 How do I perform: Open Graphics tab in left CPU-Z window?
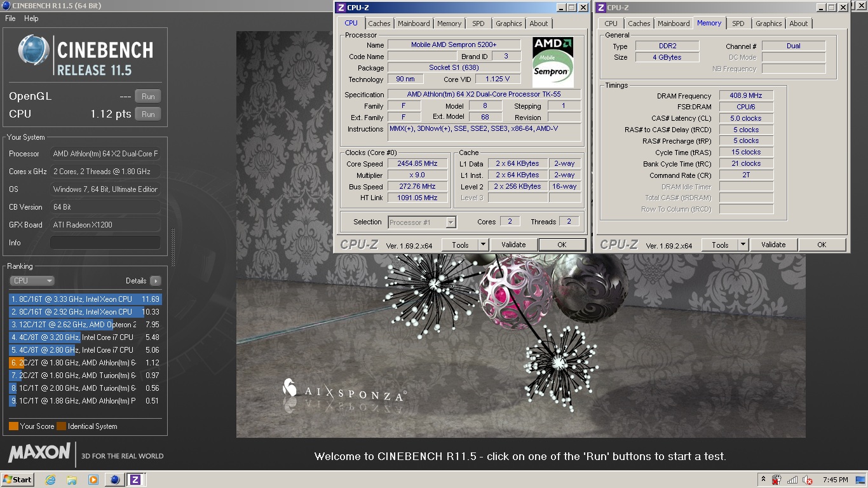pos(509,24)
